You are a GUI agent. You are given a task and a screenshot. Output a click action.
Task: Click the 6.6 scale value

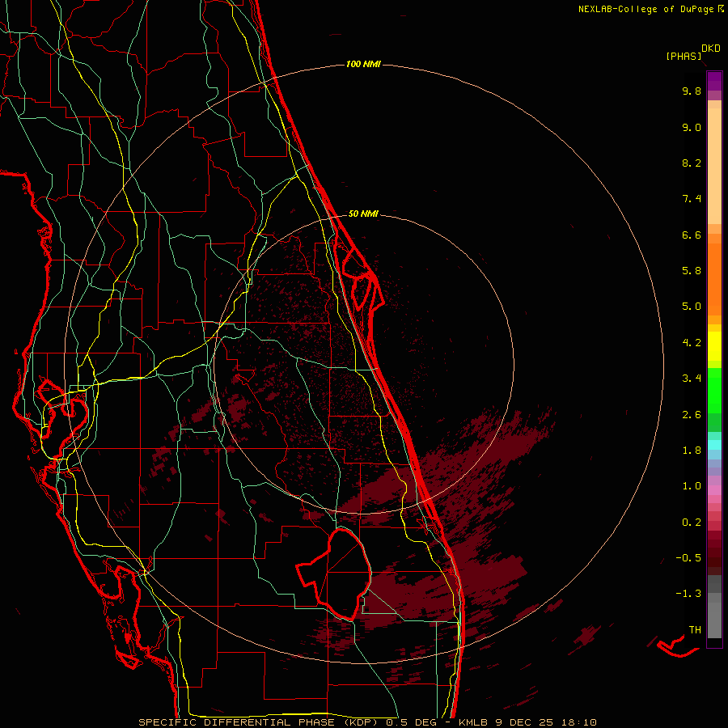pos(692,235)
